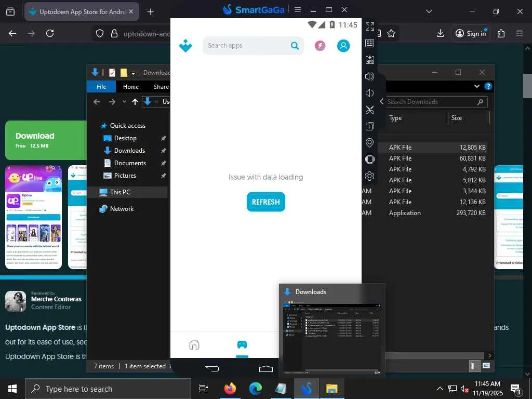
Task: Click the REFRESH button in Uptodown app
Action: click(x=265, y=202)
